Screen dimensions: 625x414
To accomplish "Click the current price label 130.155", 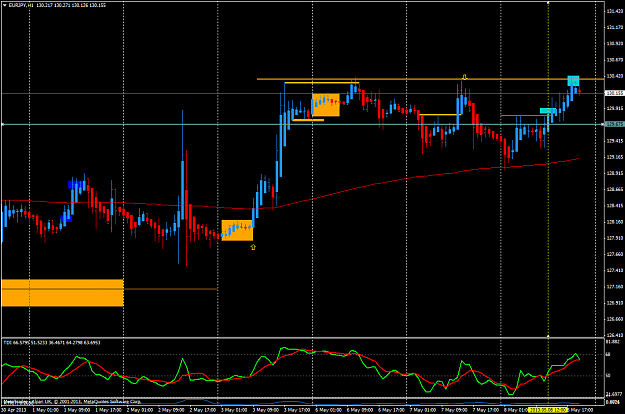I will click(x=614, y=93).
